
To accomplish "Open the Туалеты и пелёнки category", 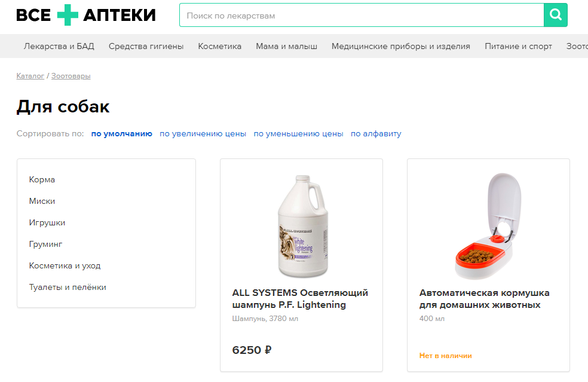I will 68,286.
